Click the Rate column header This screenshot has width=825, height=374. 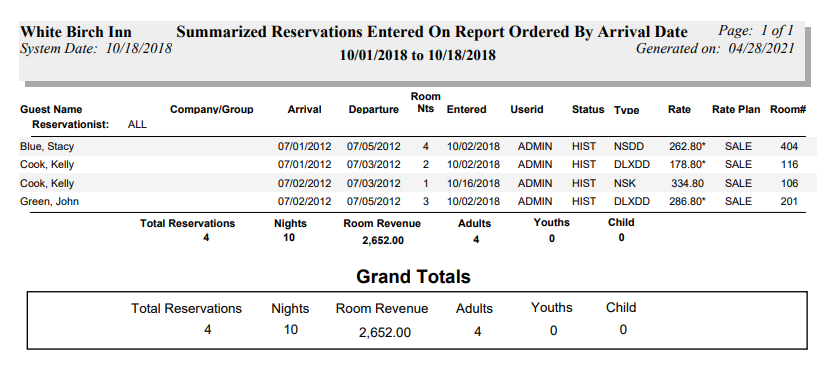point(679,109)
